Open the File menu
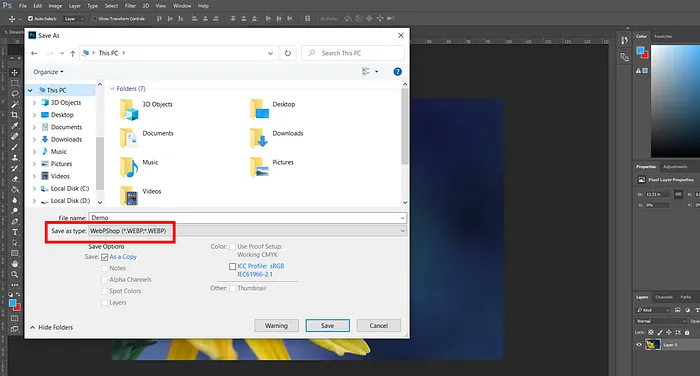 tap(23, 6)
